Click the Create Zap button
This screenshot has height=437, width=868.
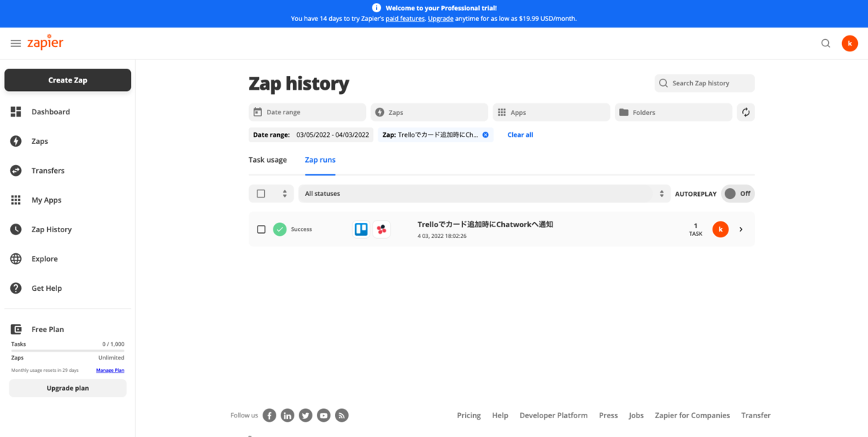[x=67, y=80]
